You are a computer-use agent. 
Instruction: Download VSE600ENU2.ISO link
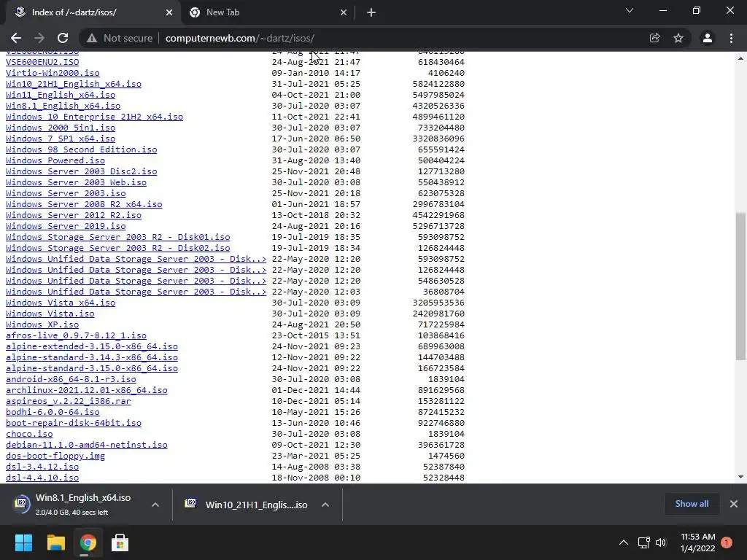(x=42, y=62)
